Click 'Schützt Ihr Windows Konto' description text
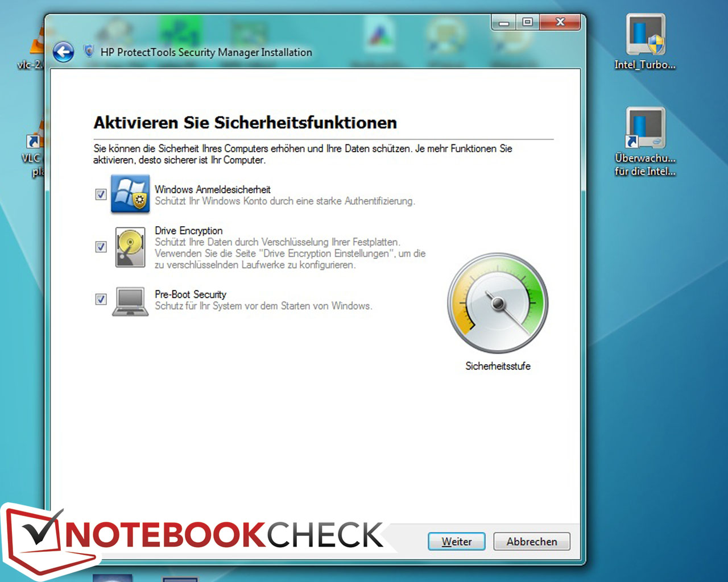728x582 pixels. coord(285,201)
